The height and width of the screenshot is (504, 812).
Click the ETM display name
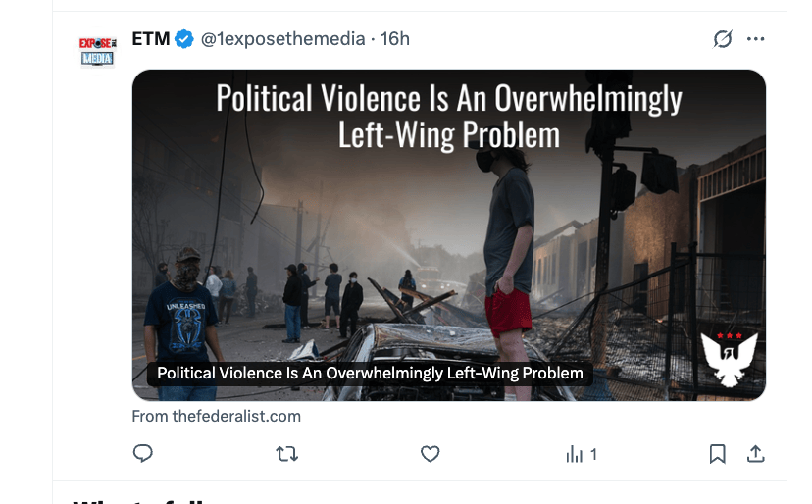(x=151, y=39)
